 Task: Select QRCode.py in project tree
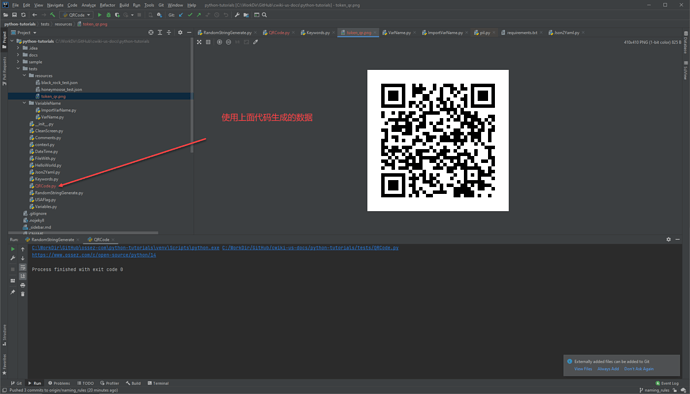click(45, 186)
